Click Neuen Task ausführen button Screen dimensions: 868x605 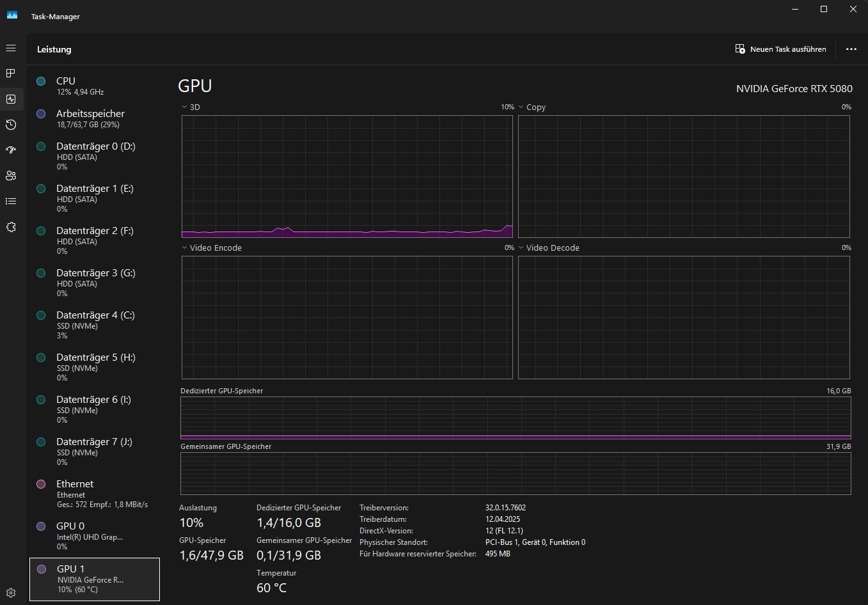point(781,49)
